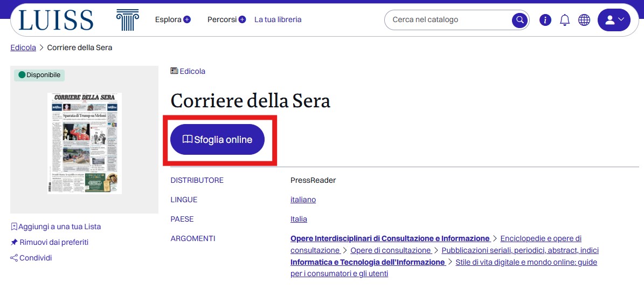Go to Edicola breadcrumb link
Screen dimensions: 644x302
coord(23,47)
